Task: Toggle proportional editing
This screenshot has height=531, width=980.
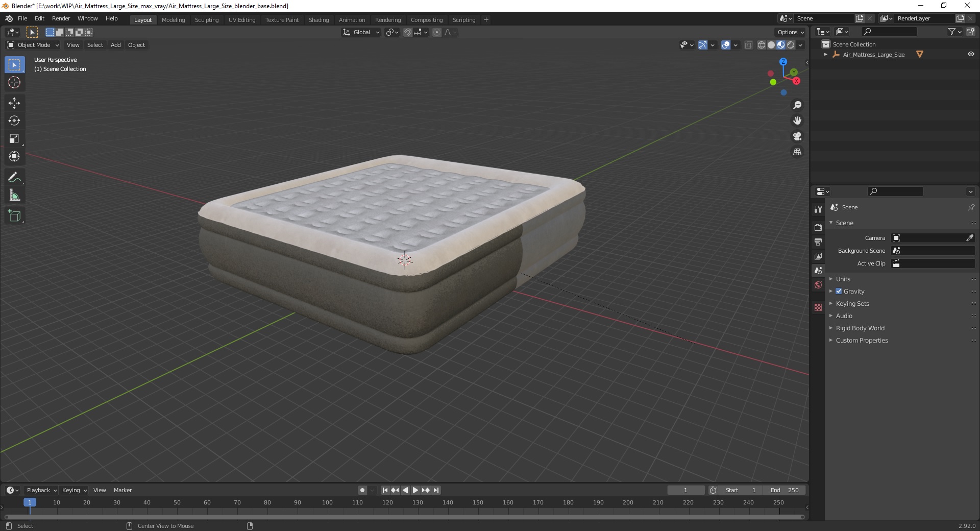Action: click(x=437, y=32)
